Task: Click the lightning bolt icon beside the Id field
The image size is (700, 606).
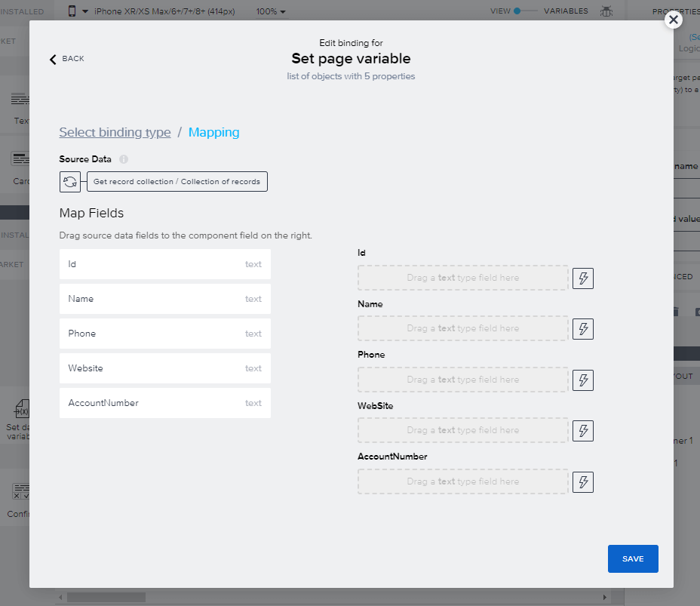Action: coord(582,278)
